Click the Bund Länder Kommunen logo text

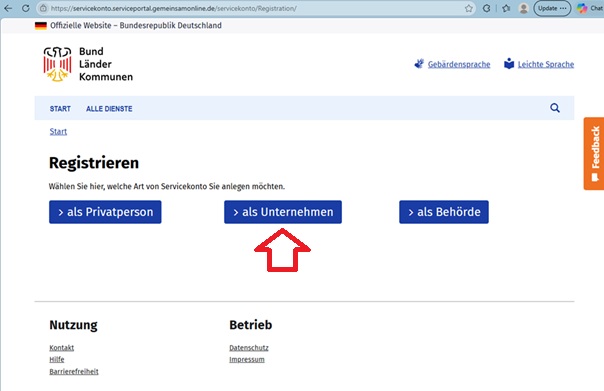point(106,64)
